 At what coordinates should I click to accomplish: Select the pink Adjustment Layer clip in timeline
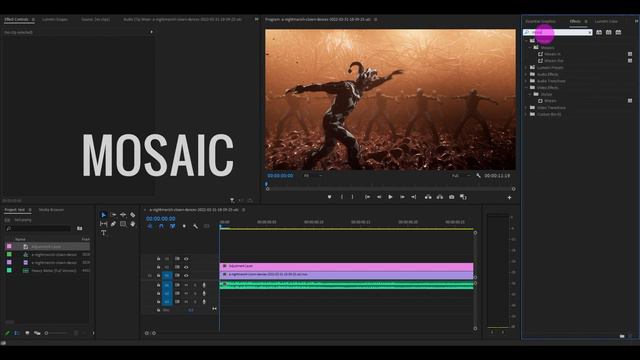click(x=346, y=267)
